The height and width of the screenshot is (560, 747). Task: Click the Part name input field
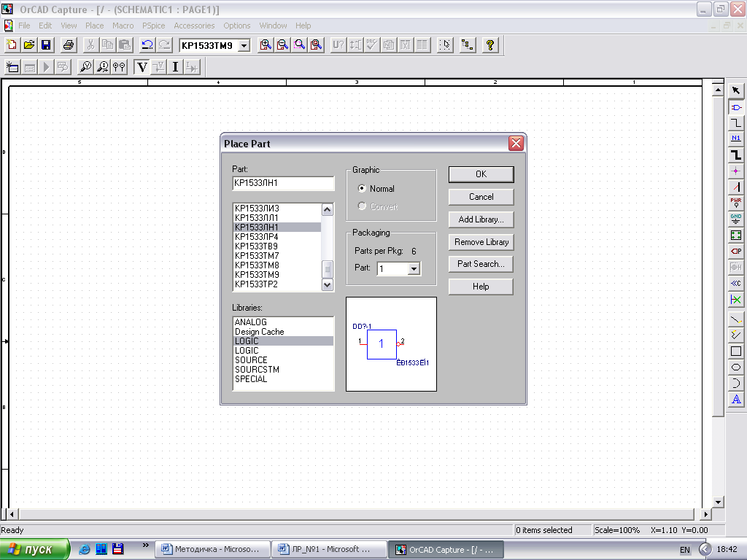(284, 183)
